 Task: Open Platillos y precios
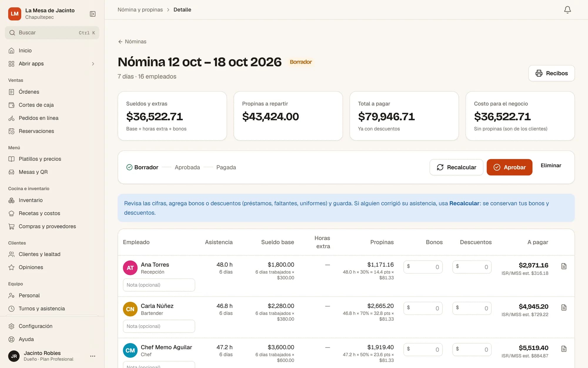[52, 159]
